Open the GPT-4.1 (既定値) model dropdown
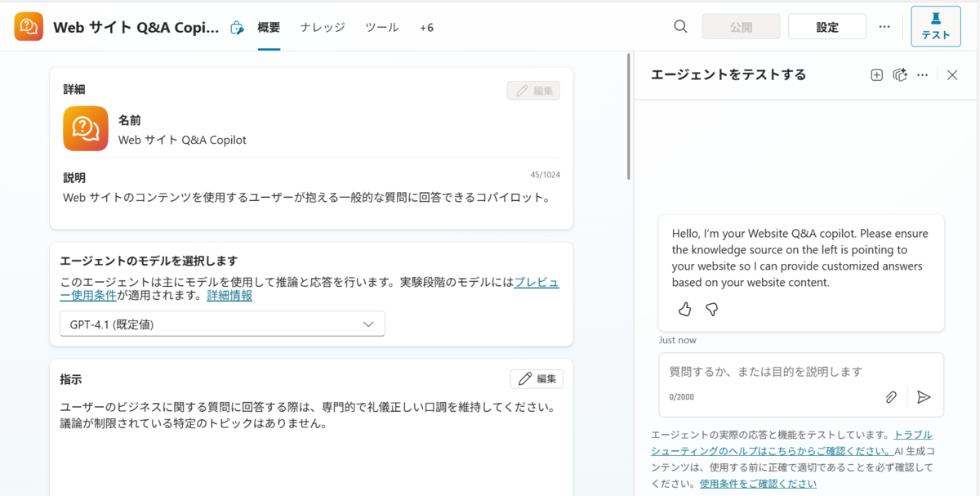980x496 pixels. point(222,324)
